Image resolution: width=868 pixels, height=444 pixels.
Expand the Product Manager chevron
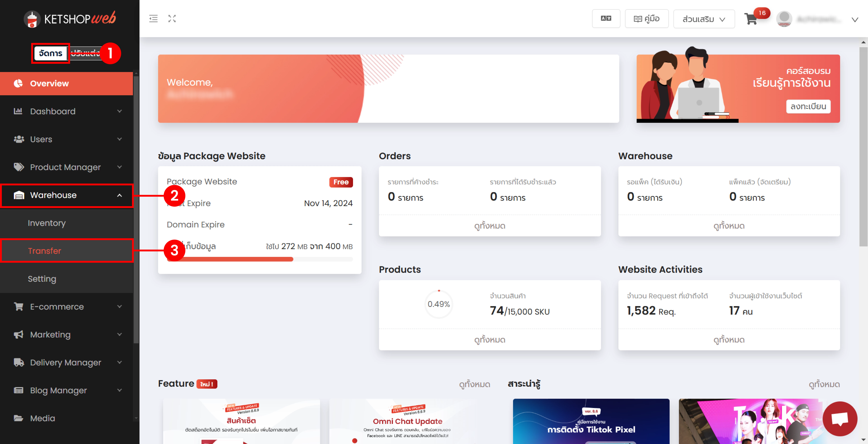coord(119,167)
